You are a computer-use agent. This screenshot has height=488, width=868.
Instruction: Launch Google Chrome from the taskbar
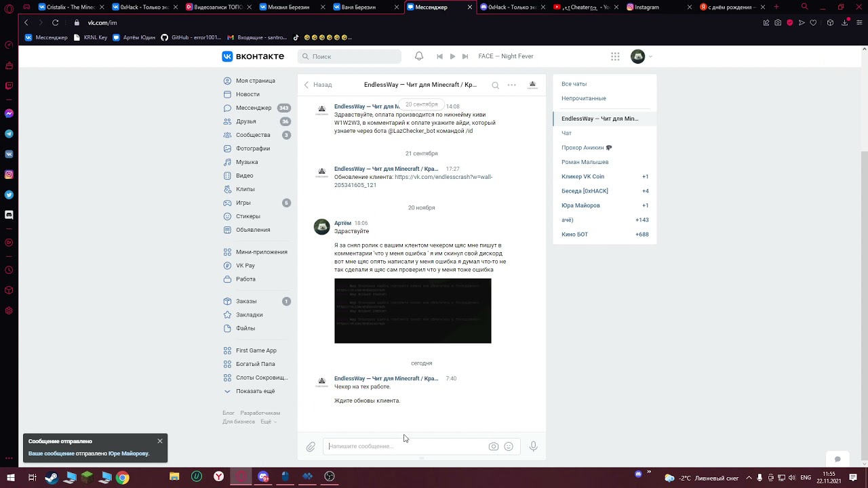(122, 477)
